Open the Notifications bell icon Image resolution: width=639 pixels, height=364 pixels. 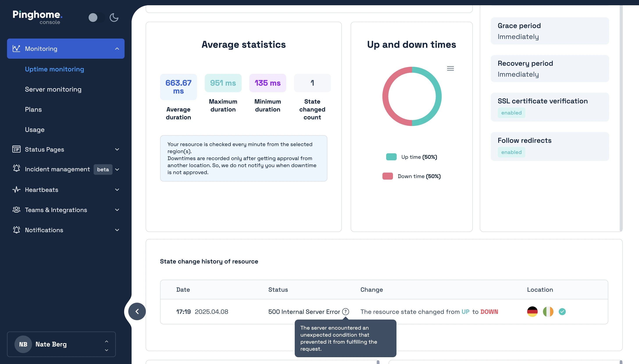tap(16, 230)
